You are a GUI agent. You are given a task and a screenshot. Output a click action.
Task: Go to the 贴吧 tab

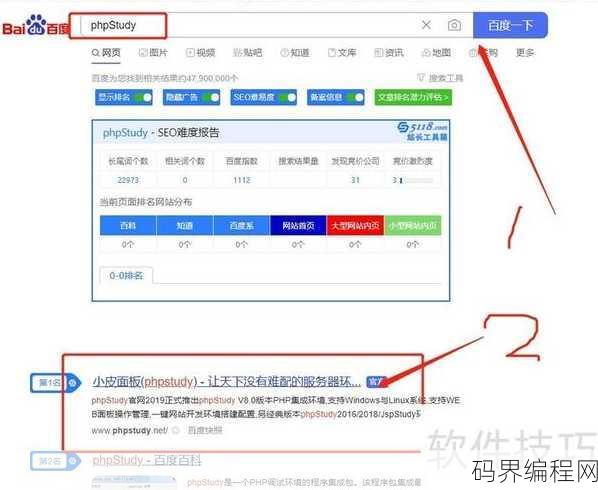coord(248,53)
